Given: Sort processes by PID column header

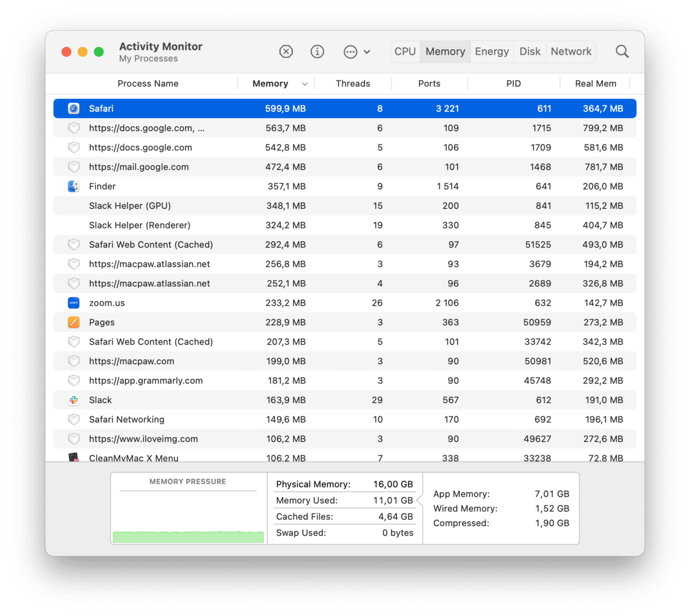Looking at the screenshot, I should [513, 83].
